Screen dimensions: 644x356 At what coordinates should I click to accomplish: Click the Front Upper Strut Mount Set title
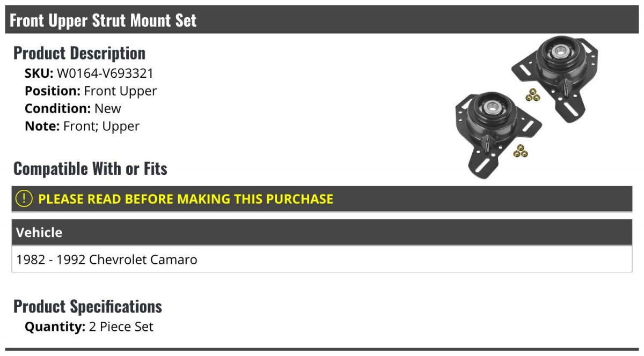click(x=103, y=20)
